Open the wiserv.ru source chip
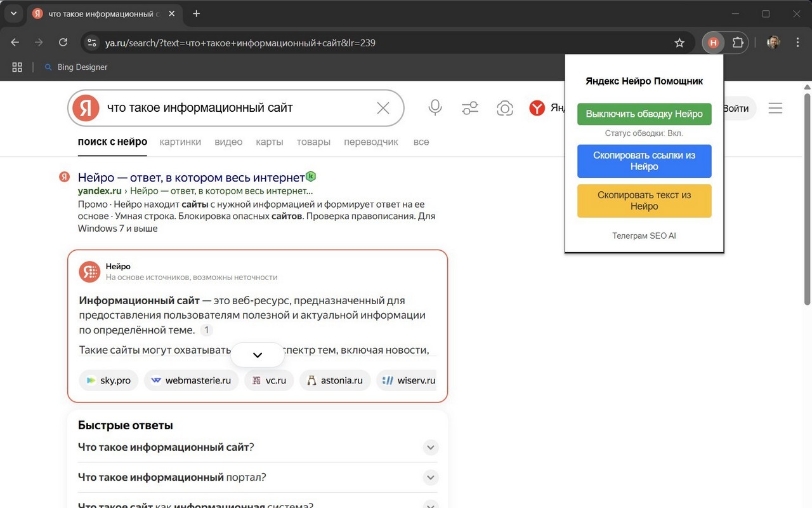This screenshot has height=508, width=812. coord(407,380)
